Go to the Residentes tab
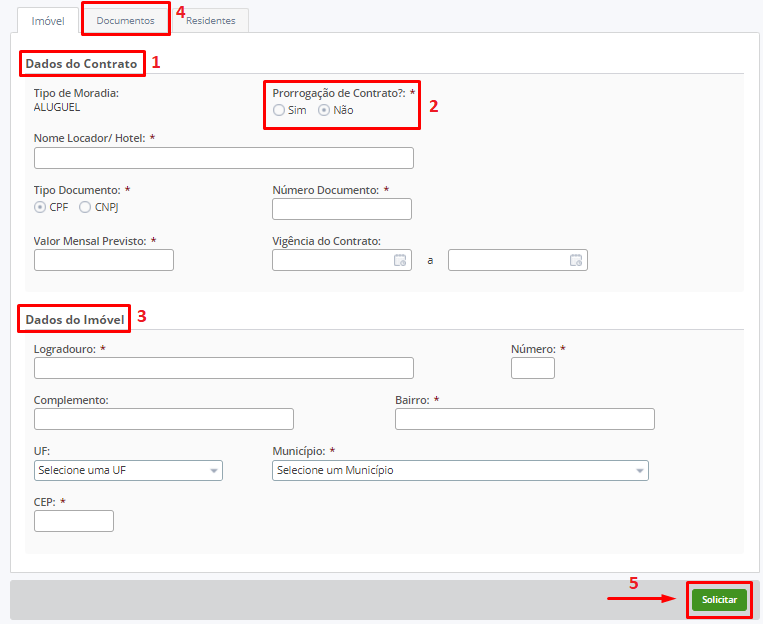 (210, 20)
